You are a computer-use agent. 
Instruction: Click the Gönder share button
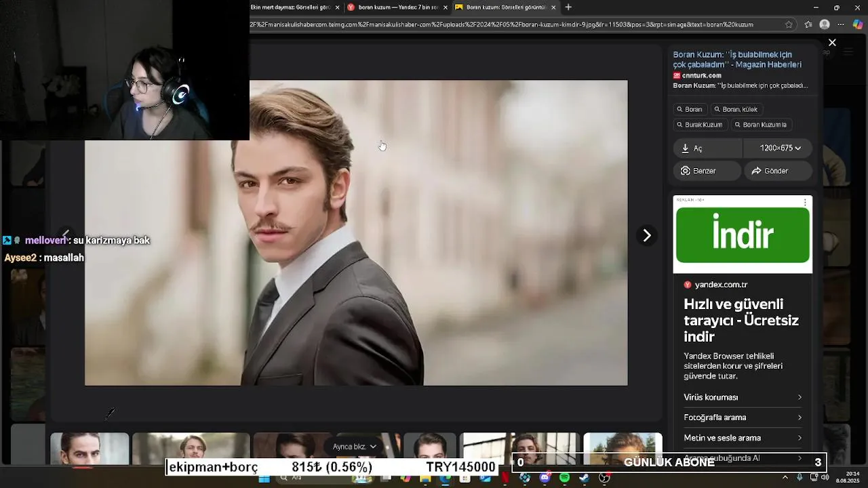coord(778,171)
